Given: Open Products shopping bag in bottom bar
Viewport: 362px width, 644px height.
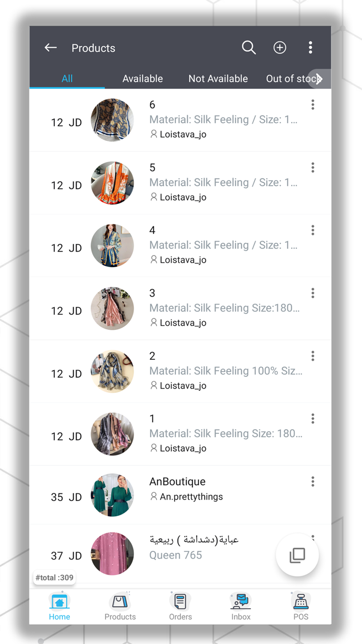Looking at the screenshot, I should coord(120,607).
